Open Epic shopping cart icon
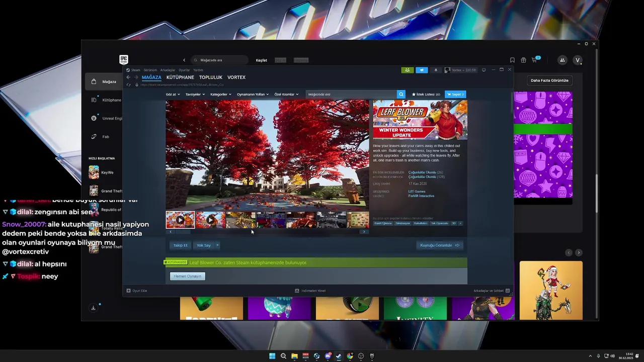This screenshot has height=362, width=644. pyautogui.click(x=535, y=60)
